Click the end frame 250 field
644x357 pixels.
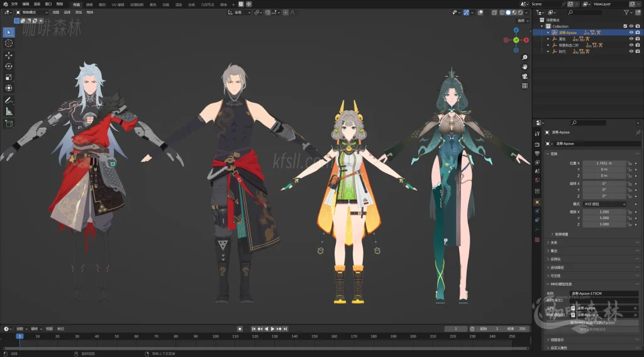(x=517, y=329)
